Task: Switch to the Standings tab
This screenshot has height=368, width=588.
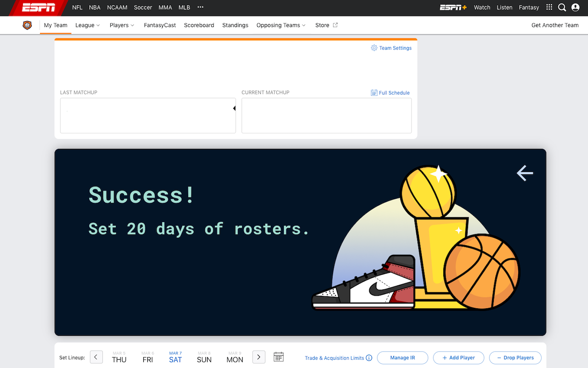Action: [235, 25]
